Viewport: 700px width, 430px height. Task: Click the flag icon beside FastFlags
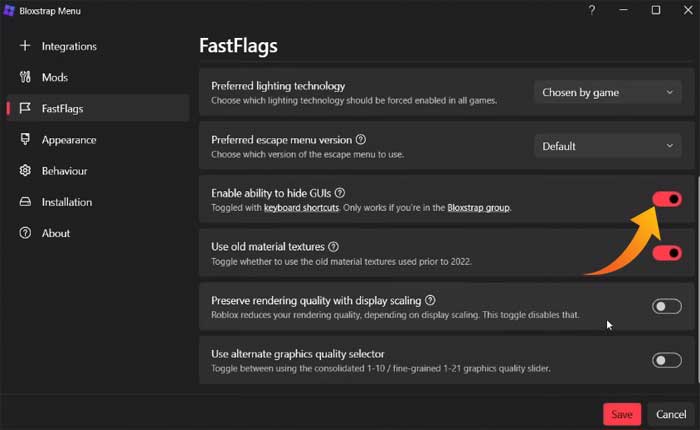[x=25, y=108]
